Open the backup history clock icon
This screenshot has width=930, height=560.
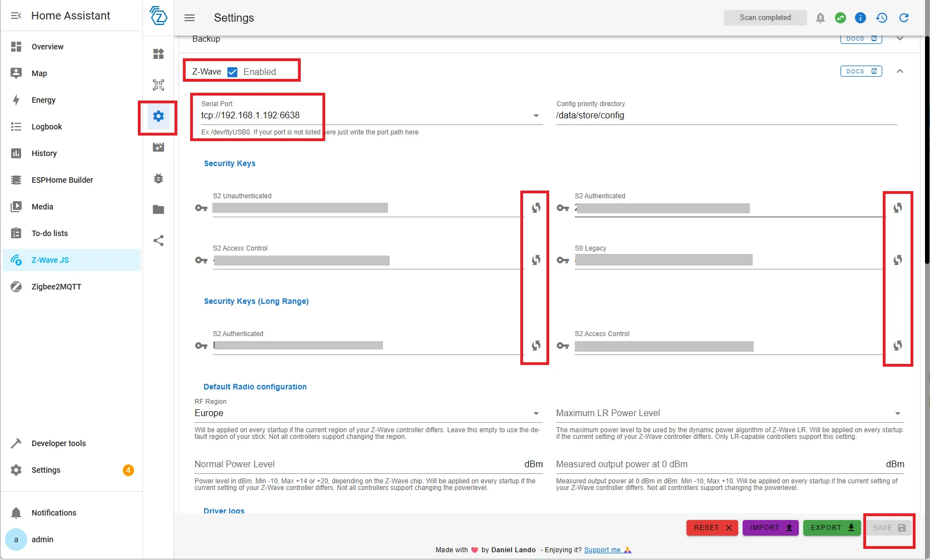click(x=882, y=18)
